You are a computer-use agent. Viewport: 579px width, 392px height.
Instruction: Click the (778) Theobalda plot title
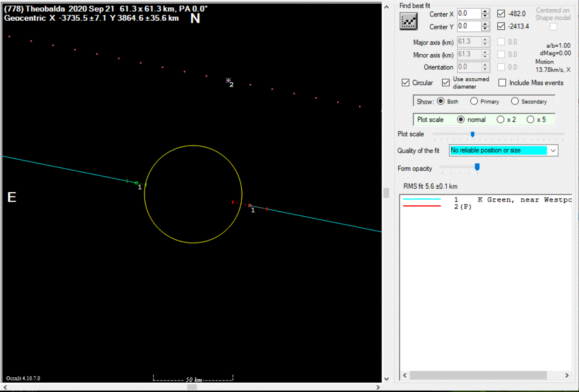point(106,9)
